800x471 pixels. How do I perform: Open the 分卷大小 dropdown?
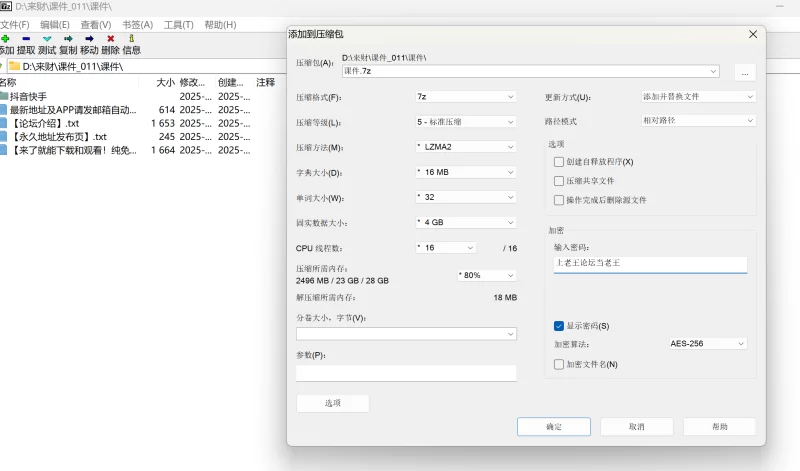[x=406, y=334]
